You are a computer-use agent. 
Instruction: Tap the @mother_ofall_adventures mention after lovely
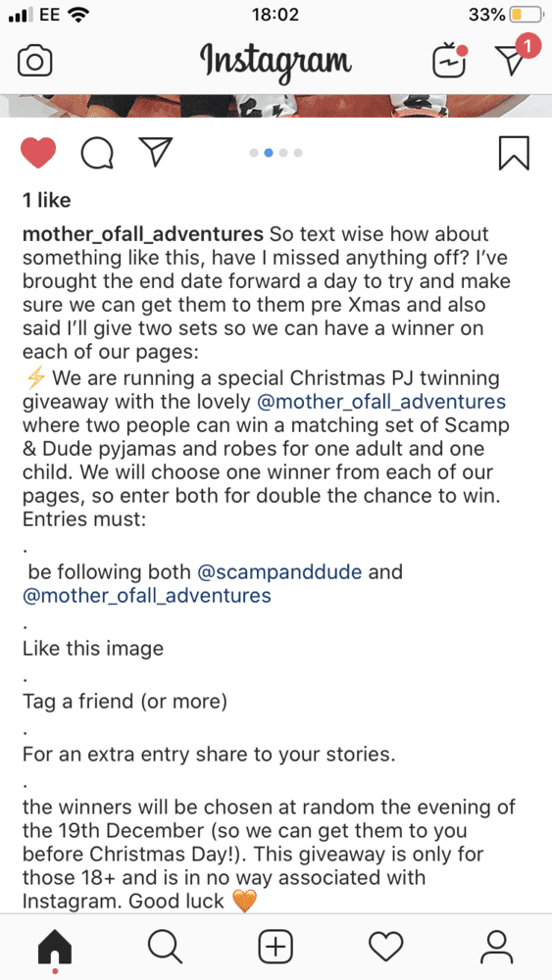(380, 401)
